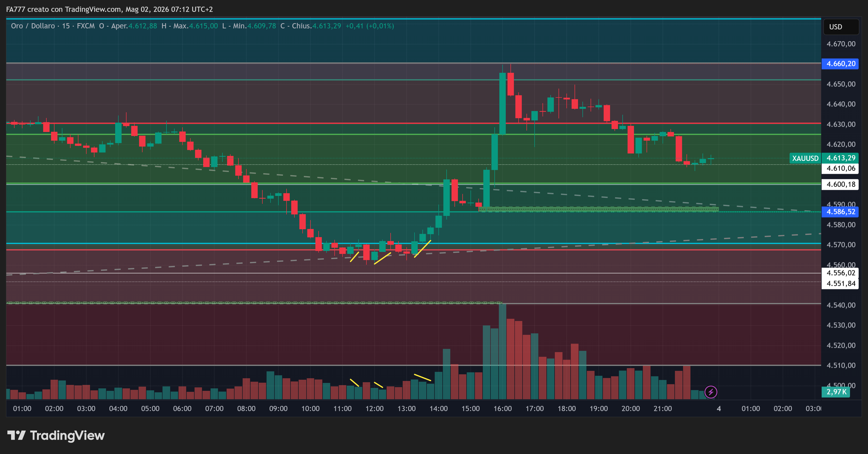
Task: Click the 04:00 time axis label
Action: click(x=118, y=409)
